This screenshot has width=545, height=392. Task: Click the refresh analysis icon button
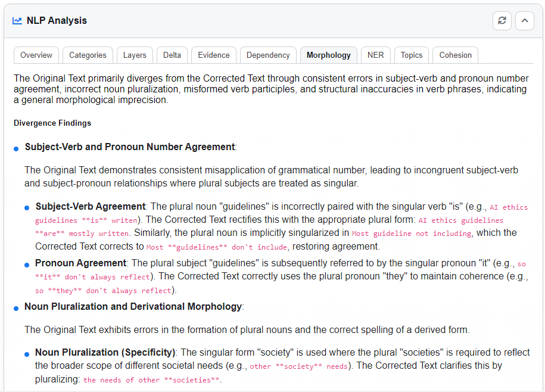pos(502,21)
